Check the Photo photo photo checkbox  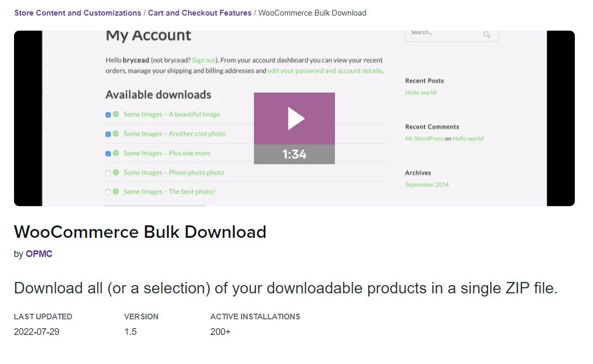click(x=108, y=173)
